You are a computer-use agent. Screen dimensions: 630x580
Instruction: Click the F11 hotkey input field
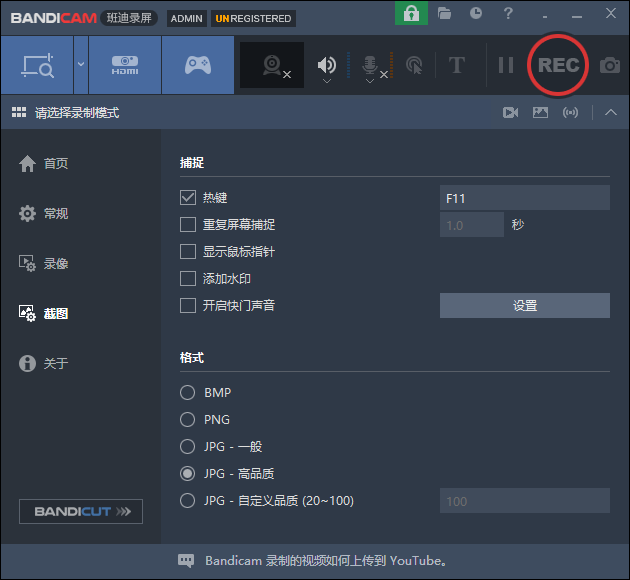[x=525, y=198]
